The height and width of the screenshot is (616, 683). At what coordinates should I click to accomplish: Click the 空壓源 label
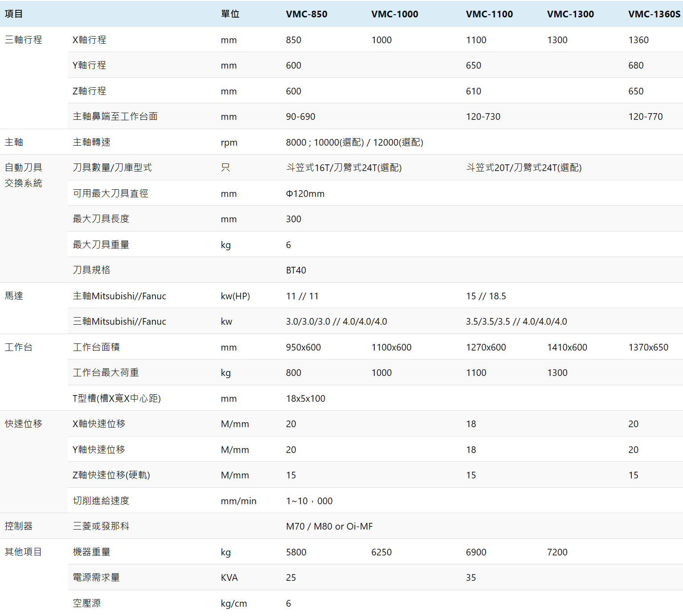click(87, 603)
